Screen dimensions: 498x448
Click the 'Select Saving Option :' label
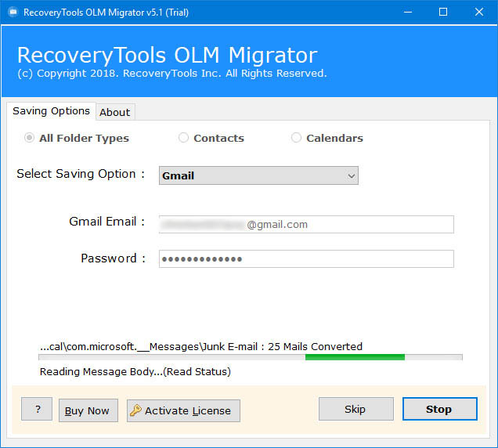pyautogui.click(x=81, y=174)
